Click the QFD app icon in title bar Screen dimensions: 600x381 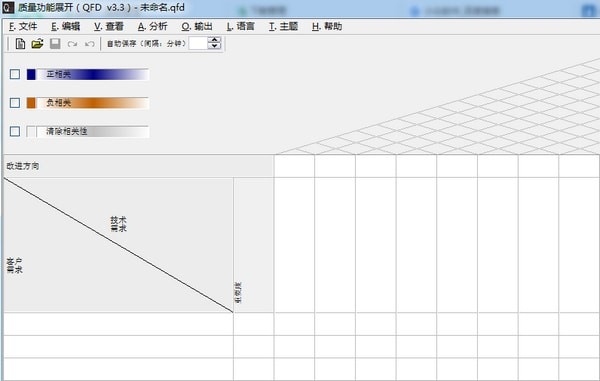tap(8, 7)
